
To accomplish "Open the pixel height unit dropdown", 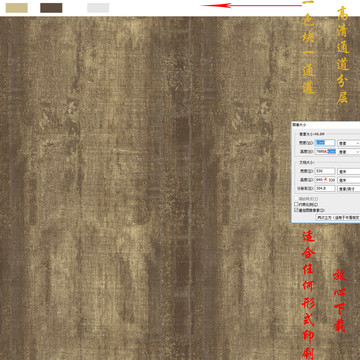I will click(349, 152).
